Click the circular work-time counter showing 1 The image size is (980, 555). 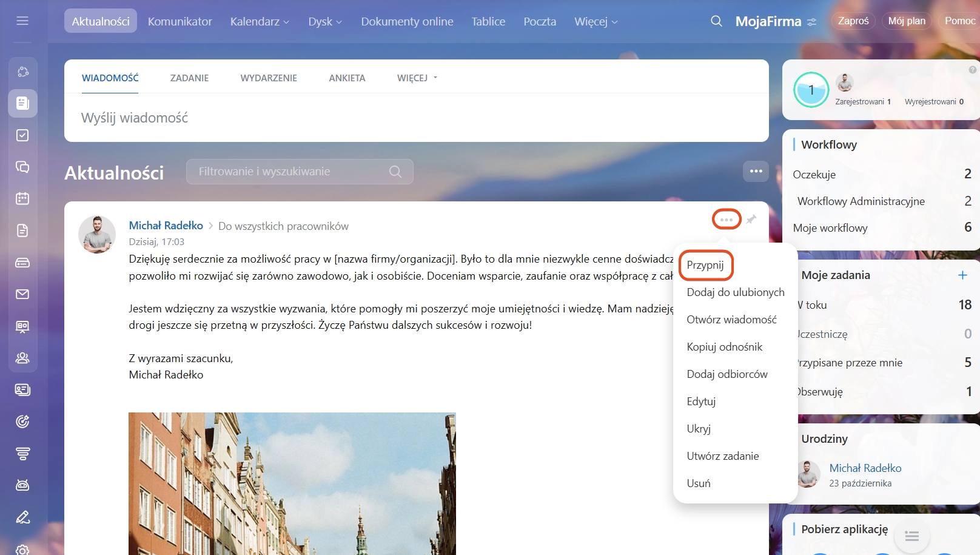click(x=811, y=90)
